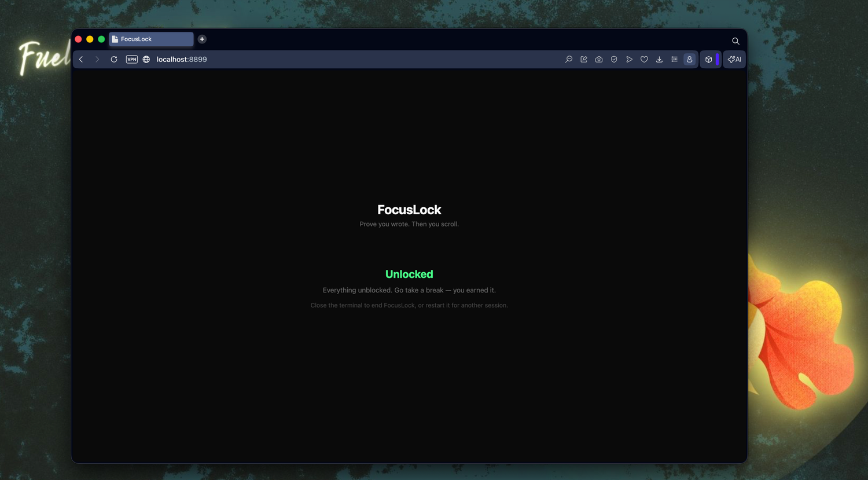The image size is (868, 480).
Task: Click the send arrow icon
Action: [x=629, y=60]
